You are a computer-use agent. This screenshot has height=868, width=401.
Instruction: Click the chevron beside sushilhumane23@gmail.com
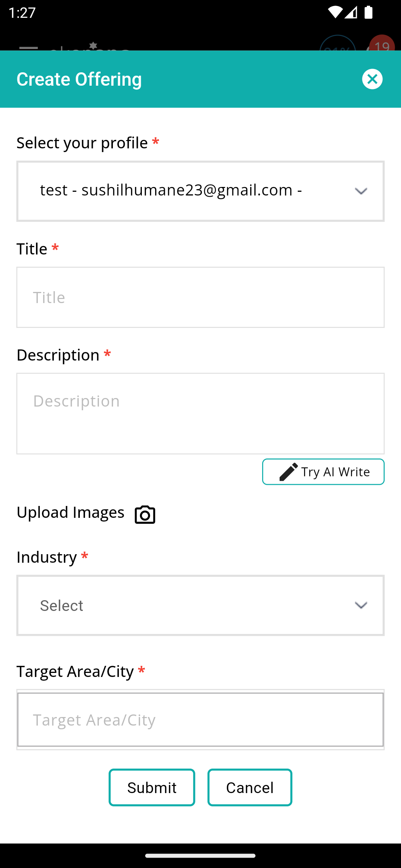(361, 191)
